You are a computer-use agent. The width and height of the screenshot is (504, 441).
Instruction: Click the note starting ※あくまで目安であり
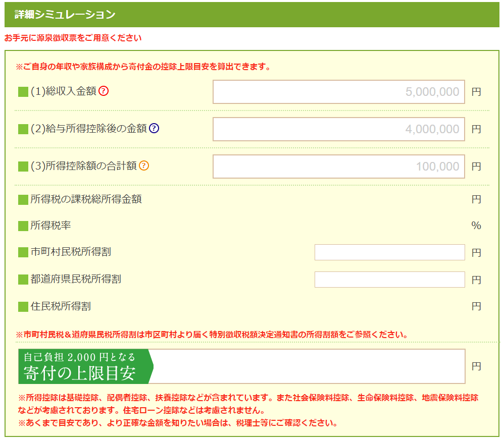tap(178, 423)
